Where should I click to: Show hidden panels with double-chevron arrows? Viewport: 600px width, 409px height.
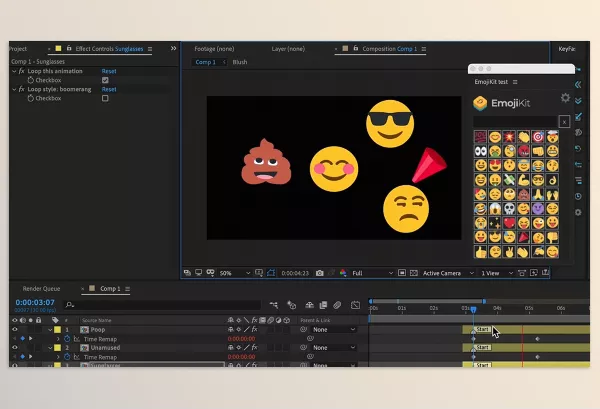173,48
